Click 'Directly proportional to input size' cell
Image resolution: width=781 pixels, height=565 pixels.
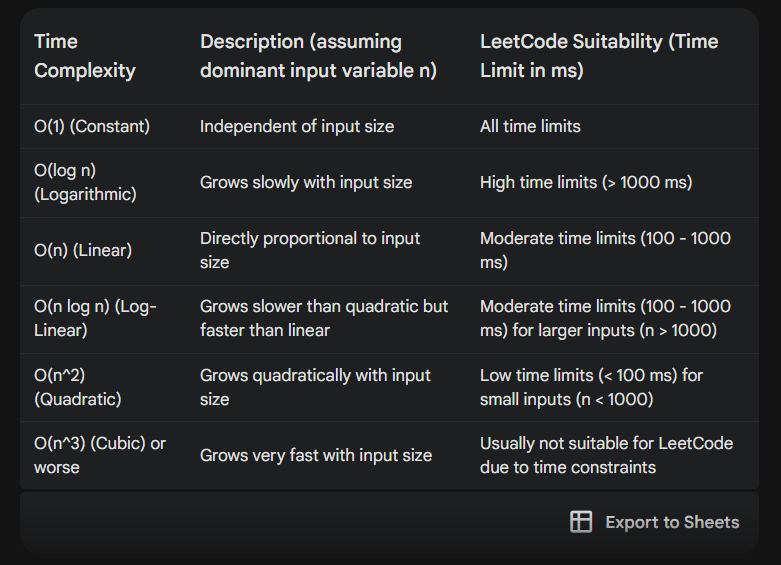click(x=310, y=250)
